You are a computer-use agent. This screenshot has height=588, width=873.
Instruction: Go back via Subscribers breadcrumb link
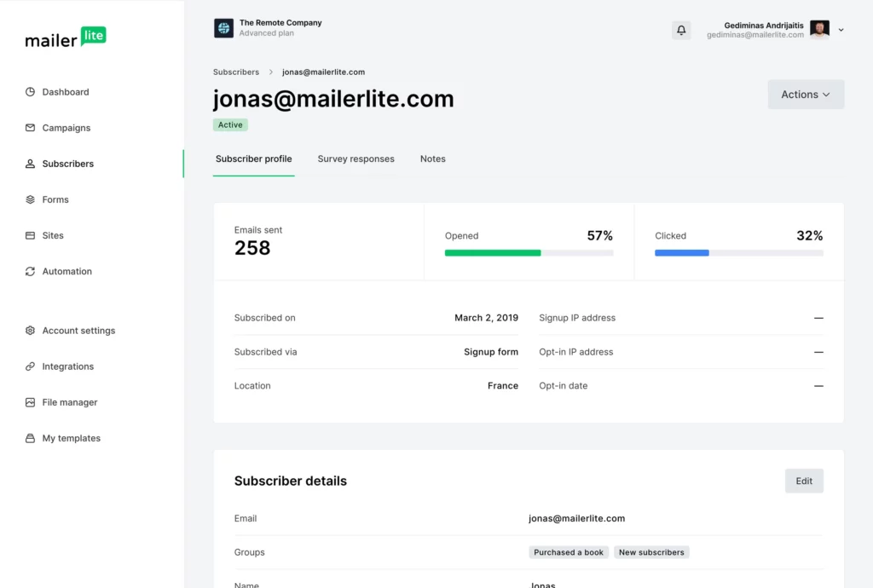coord(236,72)
